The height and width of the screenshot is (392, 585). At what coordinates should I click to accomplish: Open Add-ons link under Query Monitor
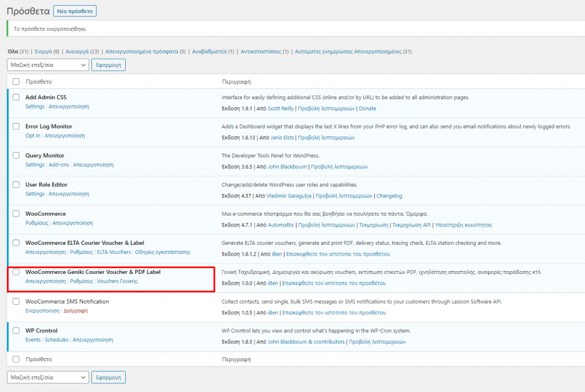coord(59,165)
